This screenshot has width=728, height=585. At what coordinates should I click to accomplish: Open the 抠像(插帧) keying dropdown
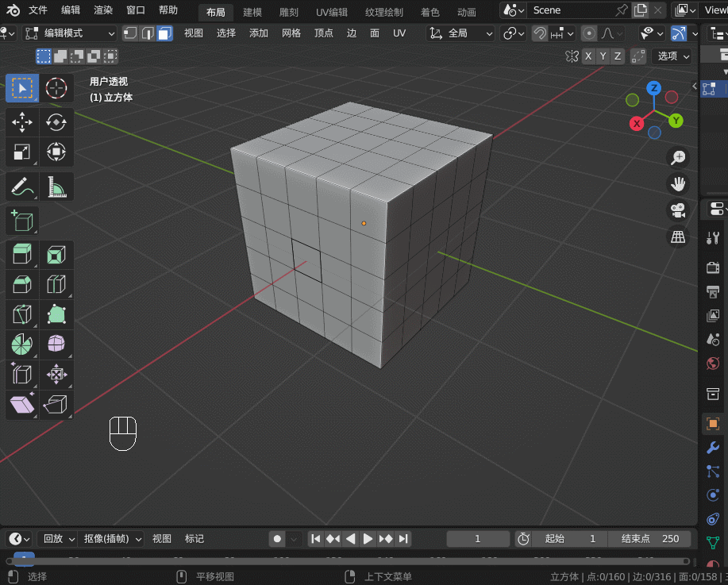click(x=111, y=539)
